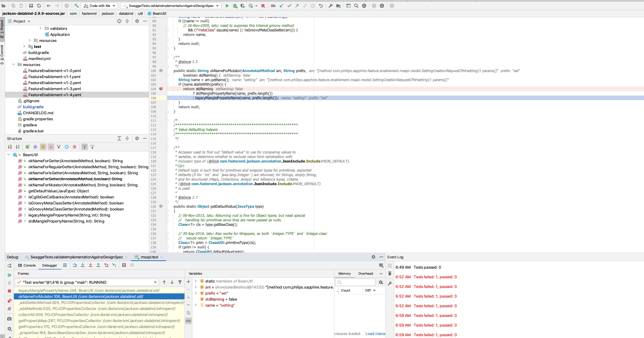Viewport: 644px width, 338px height.
Task: Click the Load classes link
Action: (375, 333)
